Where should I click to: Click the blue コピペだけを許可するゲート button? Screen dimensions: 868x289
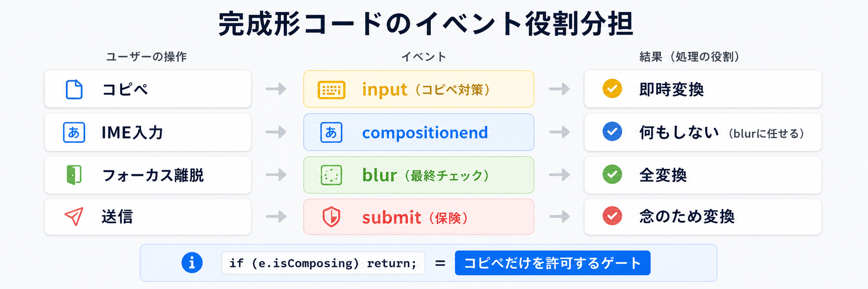(553, 263)
